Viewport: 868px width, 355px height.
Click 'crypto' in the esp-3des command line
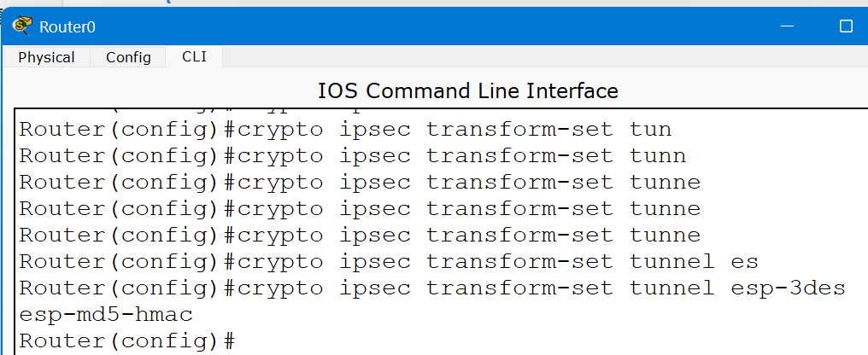(280, 288)
